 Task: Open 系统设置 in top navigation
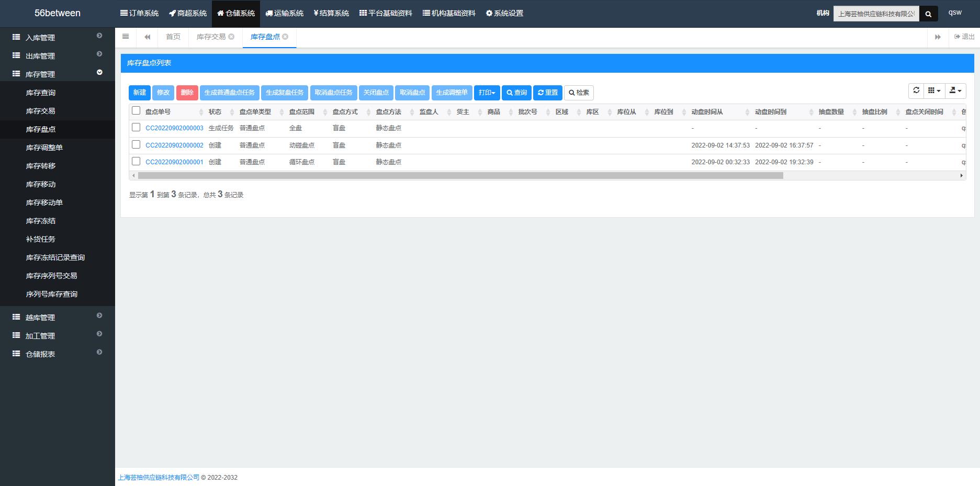tap(504, 13)
